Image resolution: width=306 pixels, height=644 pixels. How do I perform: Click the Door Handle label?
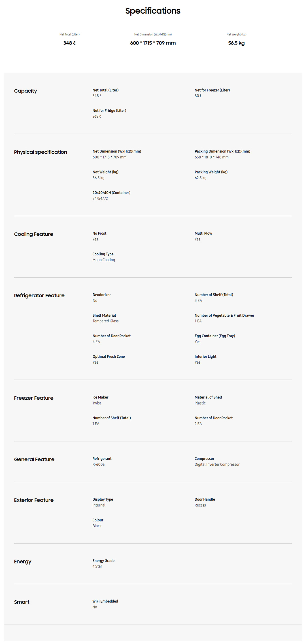click(205, 499)
